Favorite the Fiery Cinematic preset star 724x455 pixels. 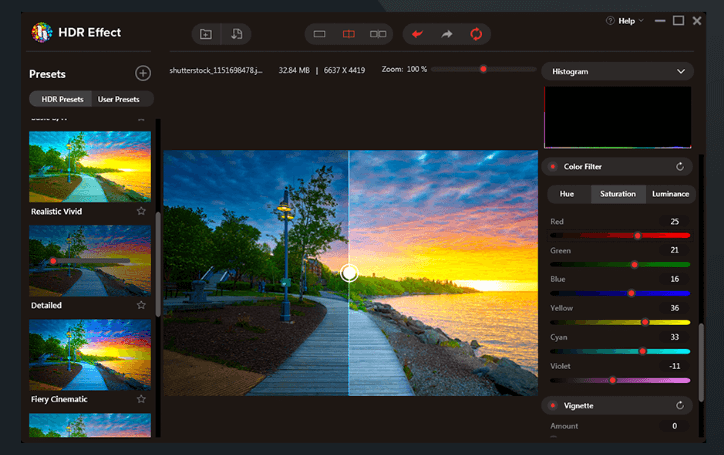(x=141, y=399)
